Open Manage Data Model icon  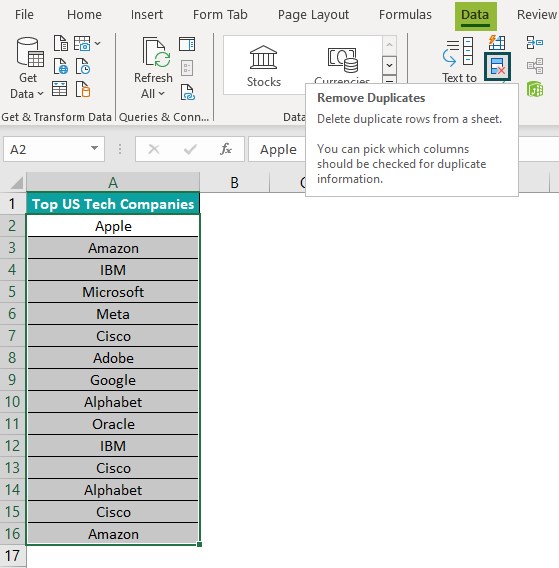pos(535,89)
